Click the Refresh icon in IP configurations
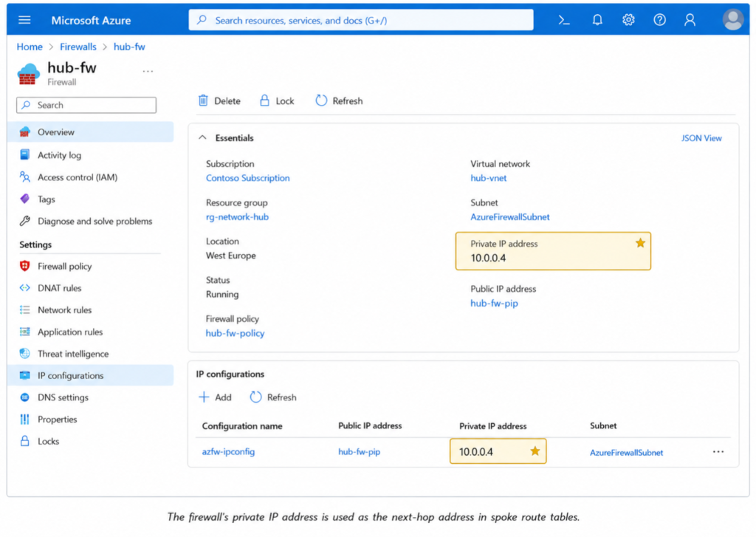The image size is (756, 537). [x=255, y=397]
